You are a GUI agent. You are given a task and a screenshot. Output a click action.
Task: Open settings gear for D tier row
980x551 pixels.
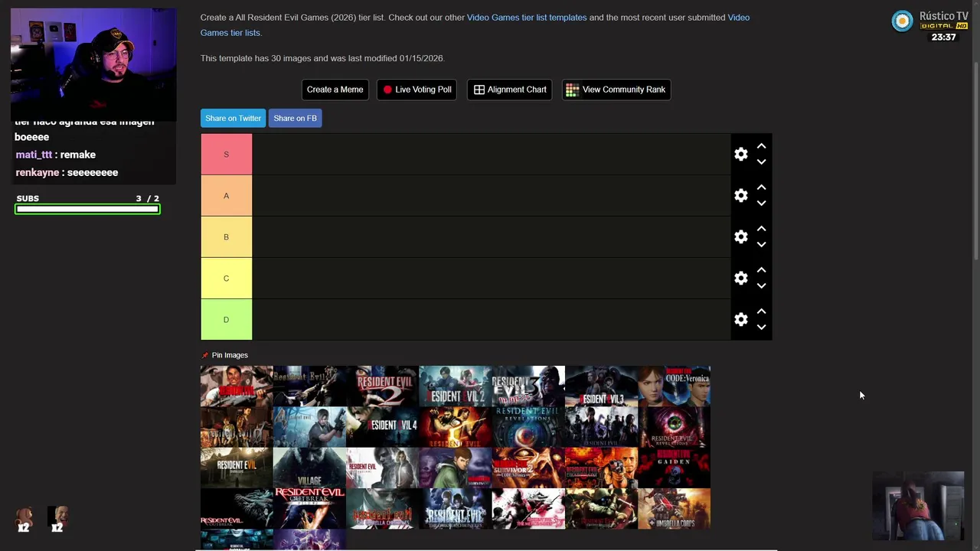[740, 320]
